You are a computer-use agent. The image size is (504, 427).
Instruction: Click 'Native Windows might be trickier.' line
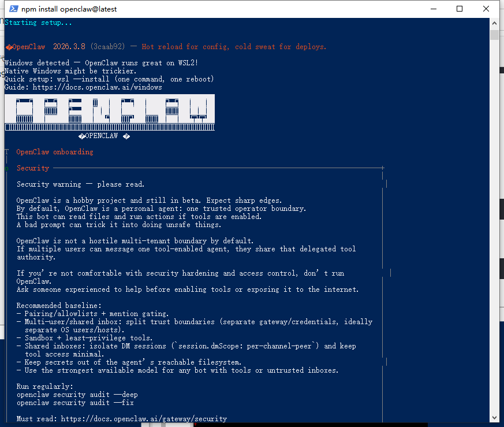pyautogui.click(x=70, y=71)
